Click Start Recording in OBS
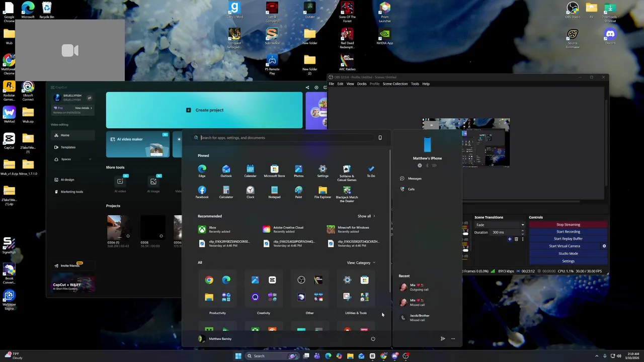 568,232
